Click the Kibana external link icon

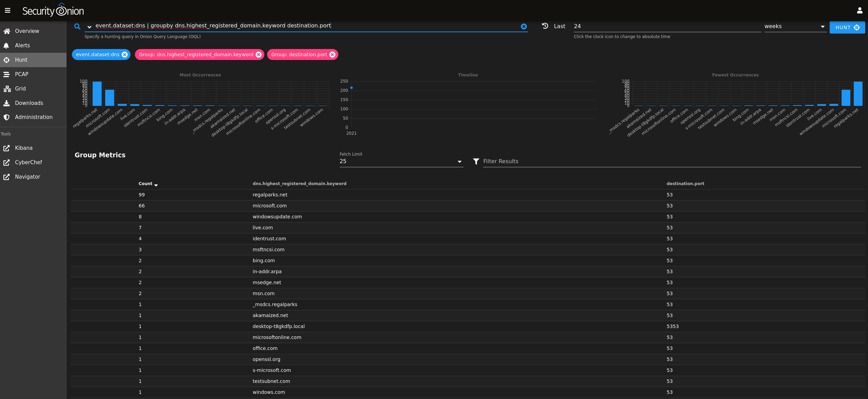coord(7,148)
